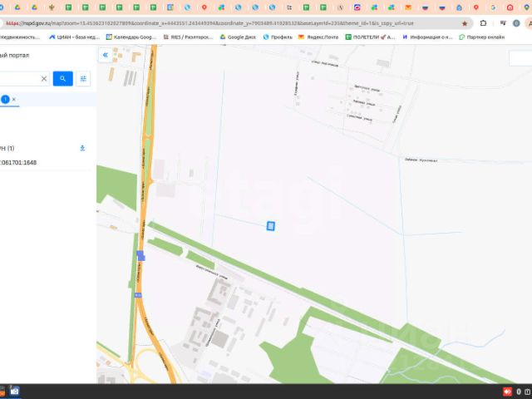Click the red icon in the system tray
The height and width of the screenshot is (399, 532).
pos(508,392)
